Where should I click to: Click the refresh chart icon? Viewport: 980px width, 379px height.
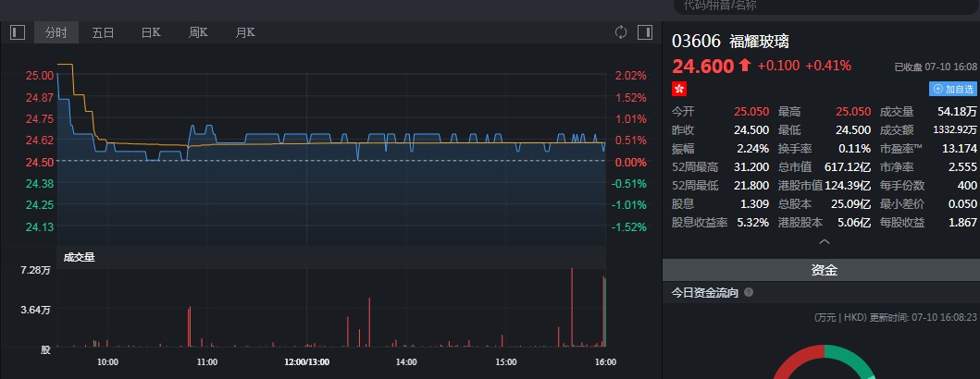tap(621, 32)
